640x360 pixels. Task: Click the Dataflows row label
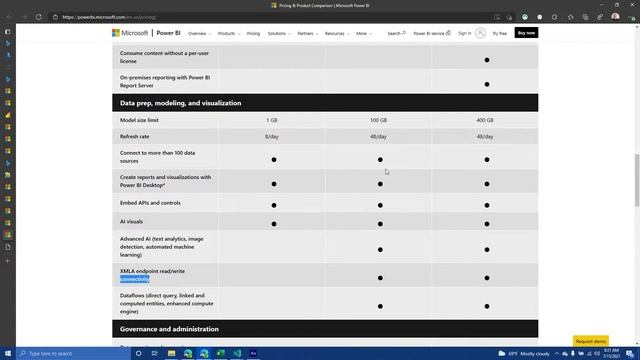tap(167, 303)
